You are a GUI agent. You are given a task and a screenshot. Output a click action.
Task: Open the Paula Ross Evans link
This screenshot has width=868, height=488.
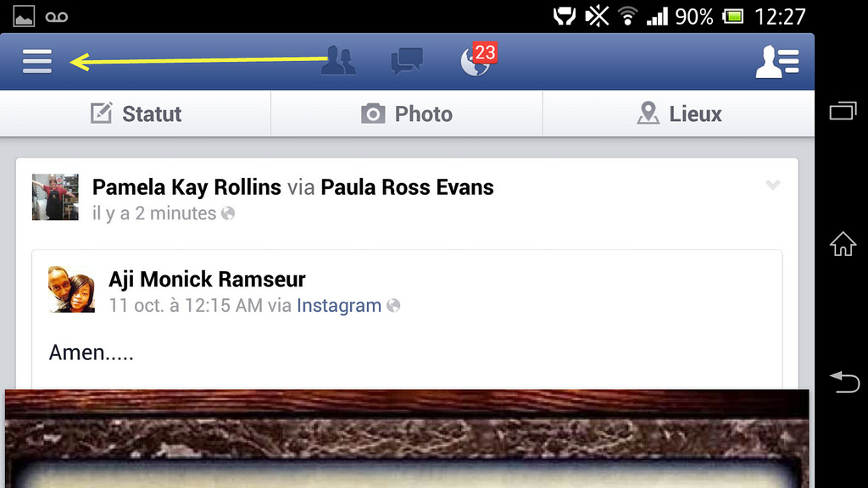coord(407,187)
